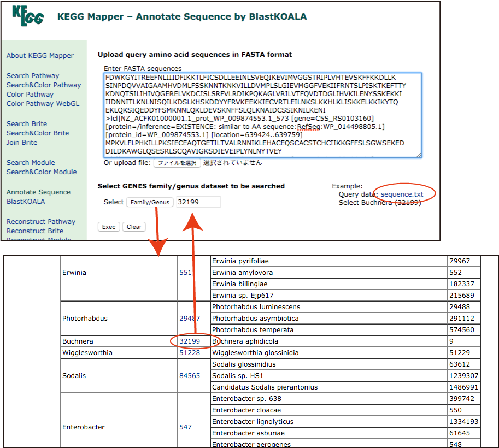Click Candidatus Sodalis pierantonius row
Viewport: 499px width, 448px height.
tap(328, 387)
